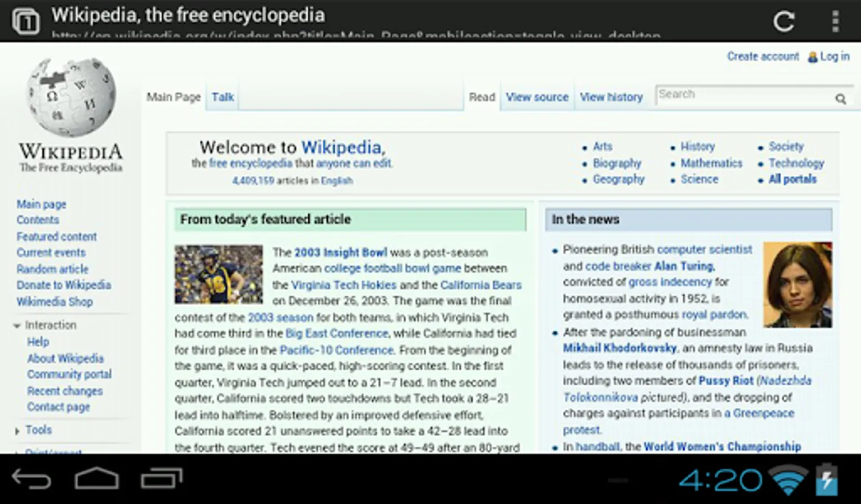Open the Virginia Tech Hokies link
Image resolution: width=861 pixels, height=504 pixels.
pyautogui.click(x=344, y=285)
